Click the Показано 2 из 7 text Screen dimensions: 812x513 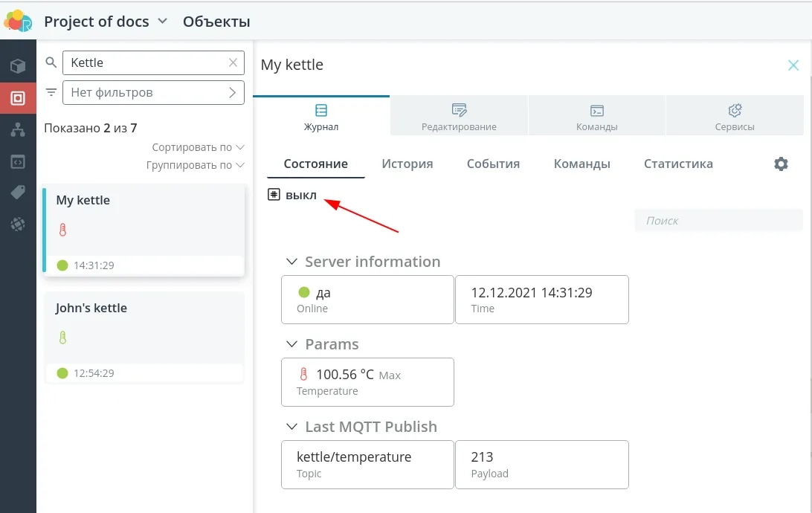pos(91,128)
